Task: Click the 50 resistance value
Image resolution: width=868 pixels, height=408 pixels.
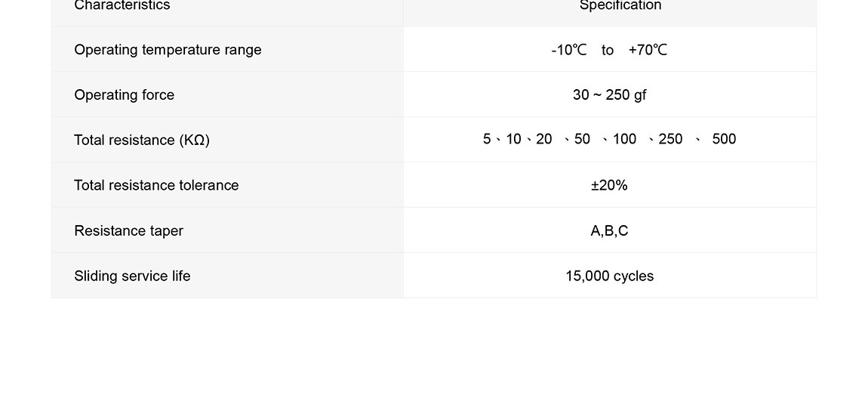Action: (x=582, y=139)
